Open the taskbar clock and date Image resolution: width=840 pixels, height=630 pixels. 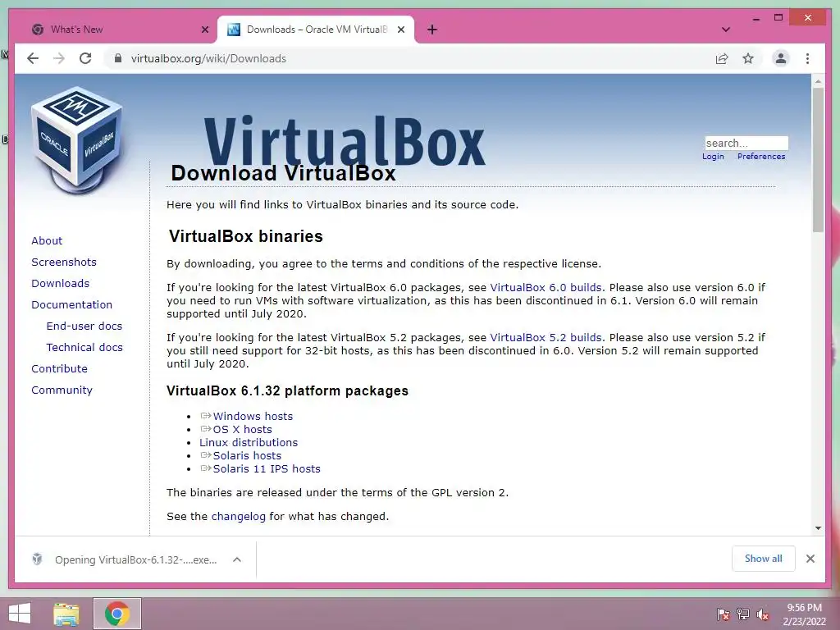(804, 614)
